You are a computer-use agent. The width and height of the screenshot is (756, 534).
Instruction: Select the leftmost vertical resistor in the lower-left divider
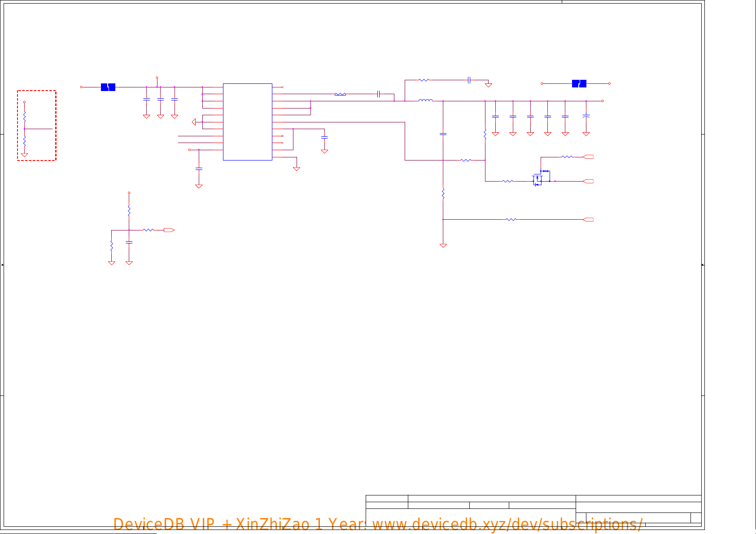pyautogui.click(x=111, y=246)
